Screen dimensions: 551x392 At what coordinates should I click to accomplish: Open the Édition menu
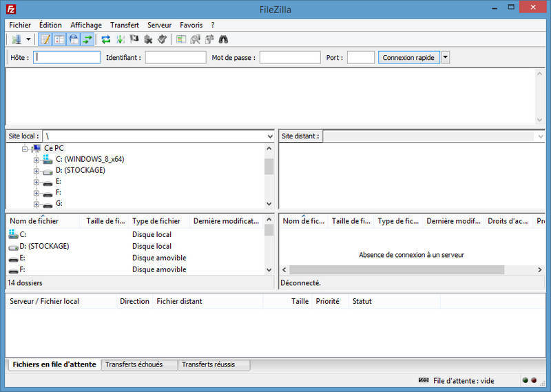50,25
